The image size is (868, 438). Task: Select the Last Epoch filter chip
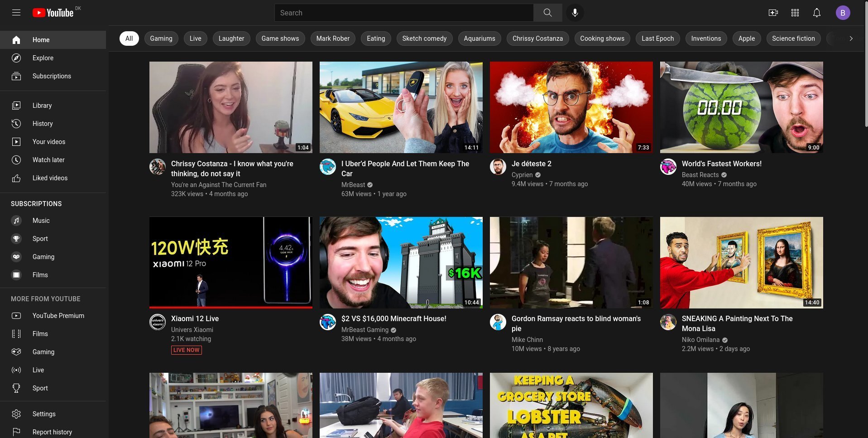point(658,39)
